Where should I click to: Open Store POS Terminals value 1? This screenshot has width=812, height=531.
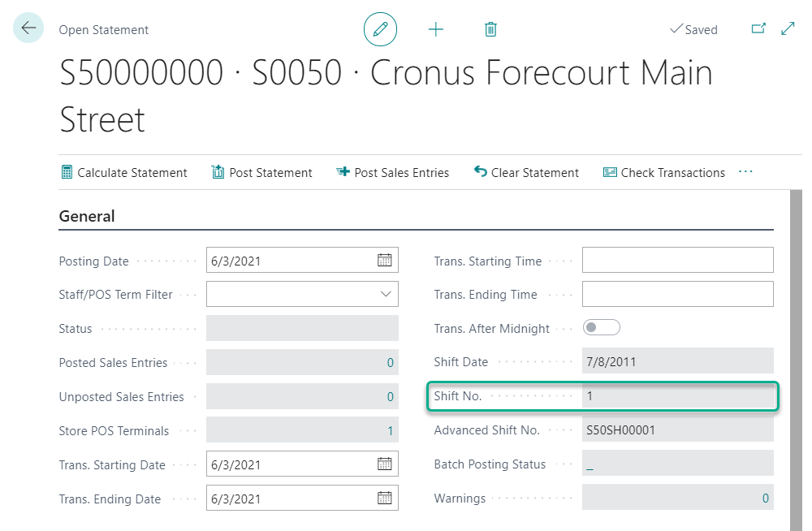pos(390,431)
